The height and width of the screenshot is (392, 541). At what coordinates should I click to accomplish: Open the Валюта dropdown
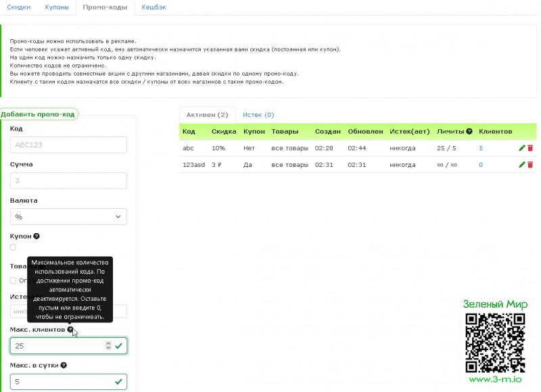pos(68,216)
